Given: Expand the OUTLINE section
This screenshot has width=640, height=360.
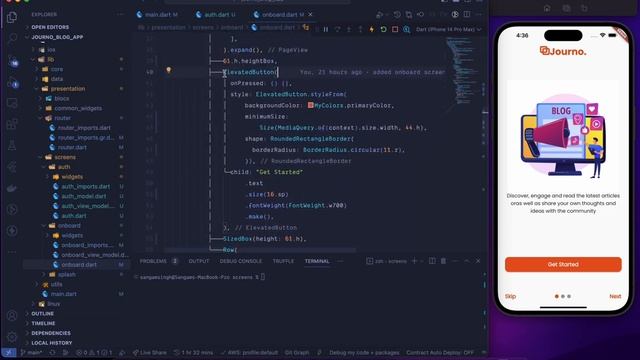Looking at the screenshot, I should point(42,313).
